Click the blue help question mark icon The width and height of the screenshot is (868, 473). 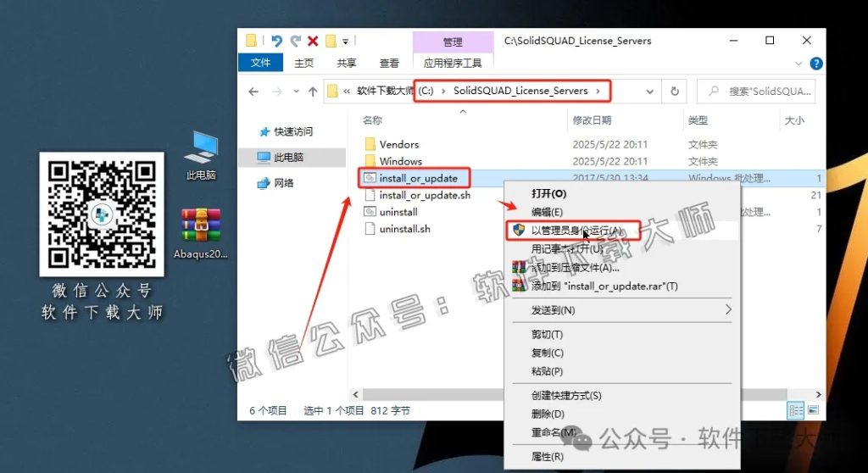(x=816, y=63)
